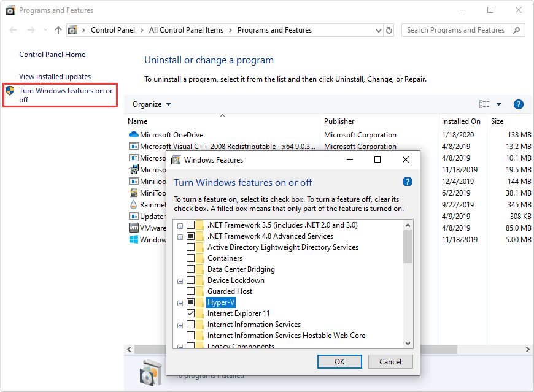This screenshot has height=392, width=534.
Task: Click the Microsoft OneDrive cloud icon
Action: tap(134, 135)
